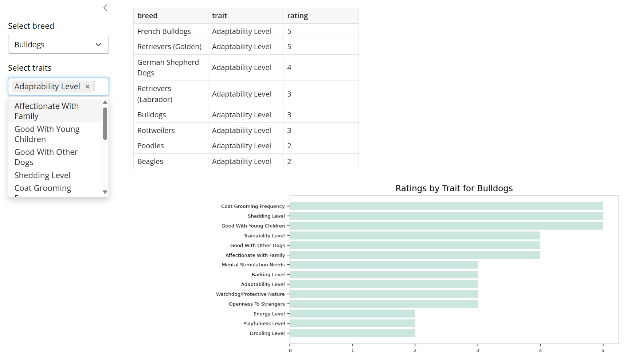Screen dimensions: 635x364
Task: Open the Select breed dropdown
Action: (58, 45)
